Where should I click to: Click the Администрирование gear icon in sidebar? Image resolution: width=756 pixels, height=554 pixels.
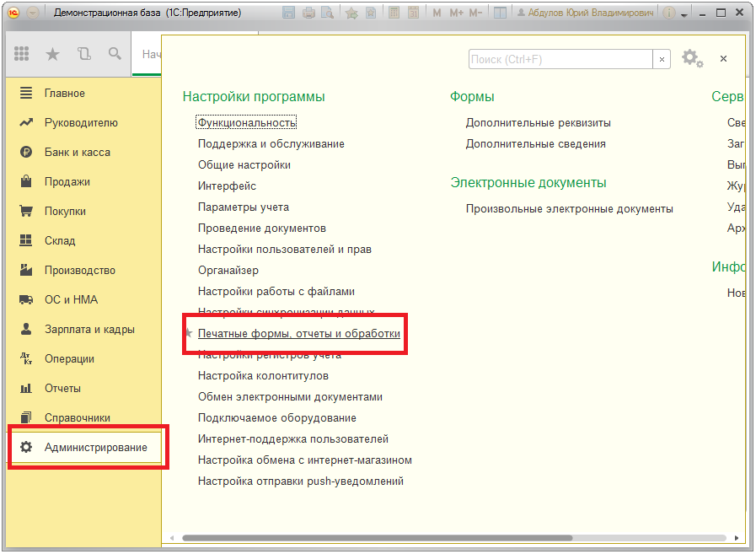pyautogui.click(x=26, y=448)
